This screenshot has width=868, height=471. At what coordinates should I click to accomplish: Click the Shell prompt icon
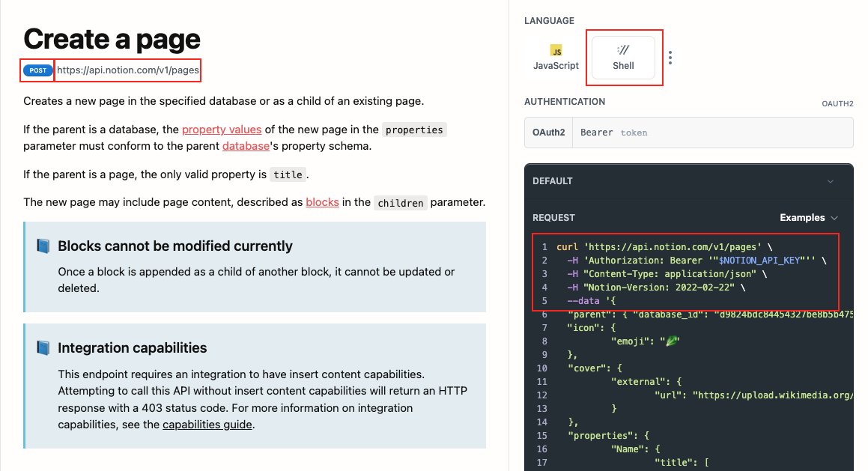(x=623, y=50)
